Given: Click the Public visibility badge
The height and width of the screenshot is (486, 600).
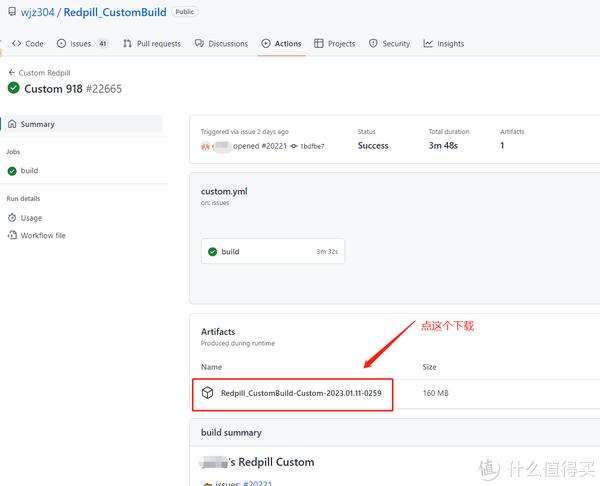Looking at the screenshot, I should tap(184, 12).
